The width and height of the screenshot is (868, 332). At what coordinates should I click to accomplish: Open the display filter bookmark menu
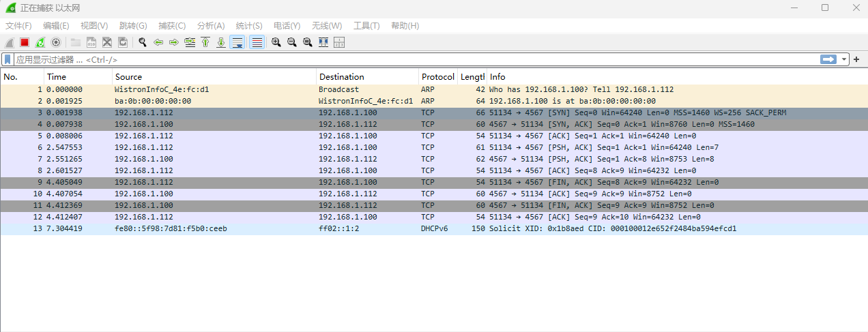[x=8, y=59]
